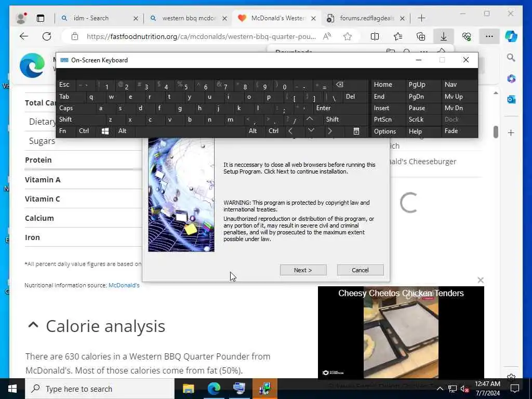Screen dimensions: 532x399
Task: Toggle the left Ctrl key on On-Screen Keyboard
Action: pos(84,131)
